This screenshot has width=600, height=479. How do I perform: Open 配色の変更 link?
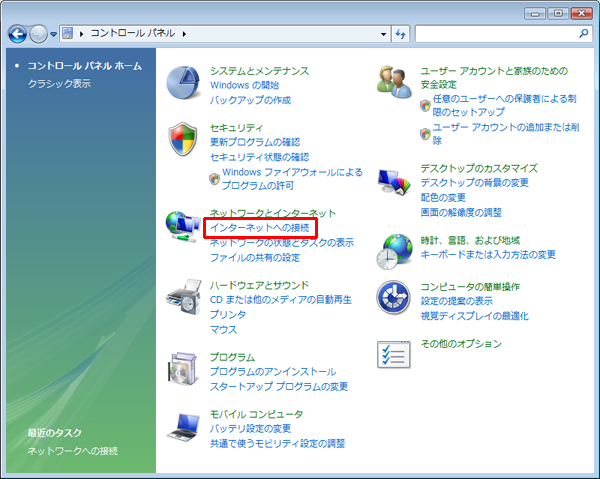coord(443,198)
